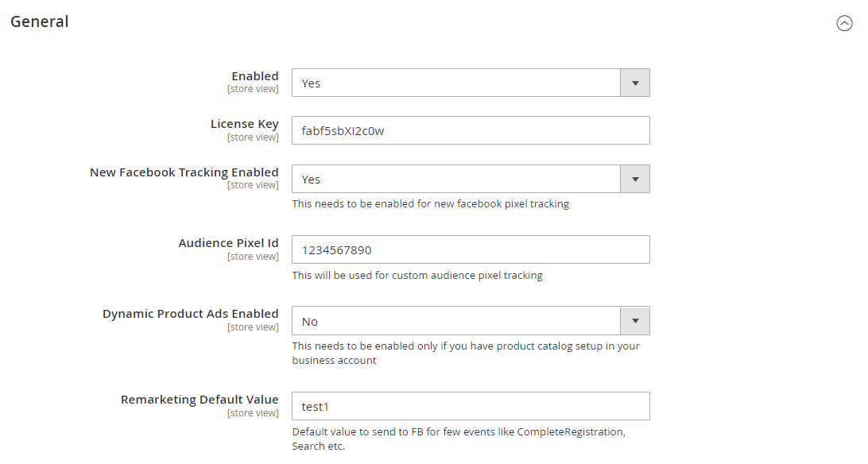Click the custom audience pixel tracking note

pyautogui.click(x=417, y=276)
